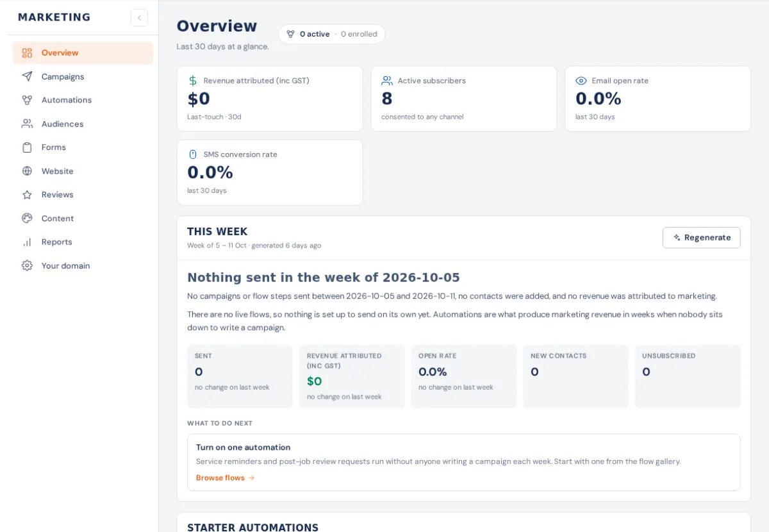Collapse the Marketing sidebar with chevron button

pos(139,18)
